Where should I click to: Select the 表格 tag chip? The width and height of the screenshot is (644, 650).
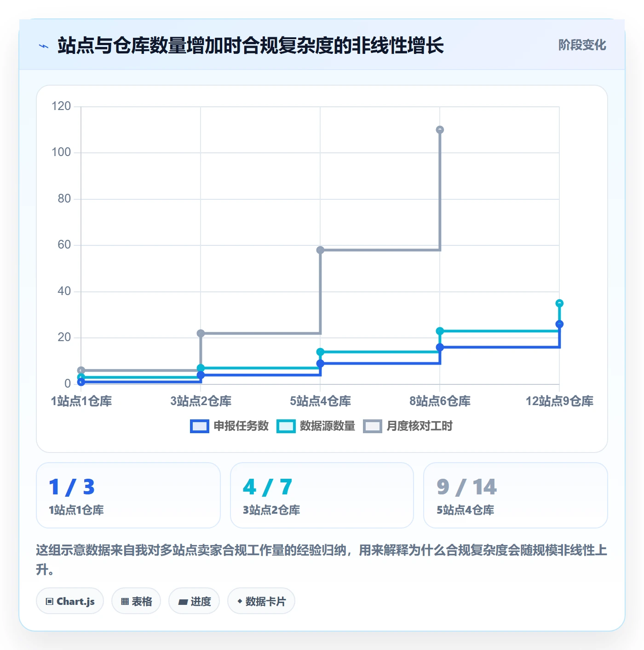point(136,601)
